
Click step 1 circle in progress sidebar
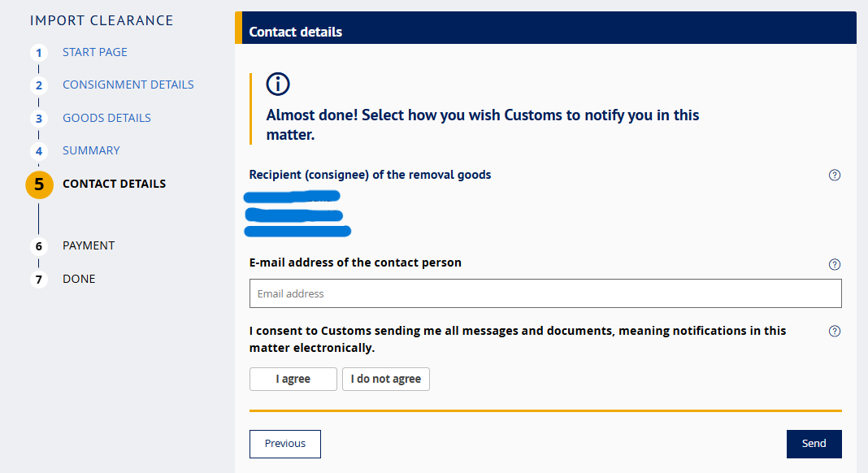38,53
